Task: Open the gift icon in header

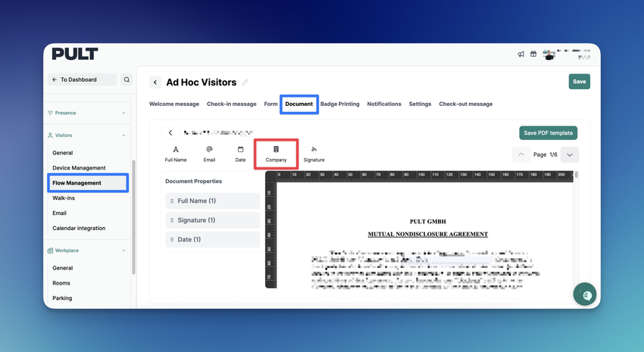Action: (533, 54)
